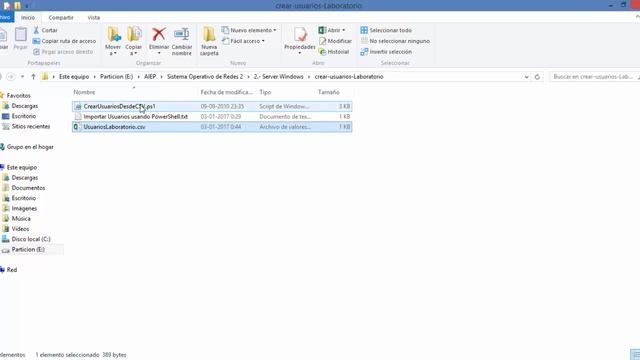This screenshot has height=360, width=640.
Task: Sort by the Nombre column header
Action: pos(84,92)
